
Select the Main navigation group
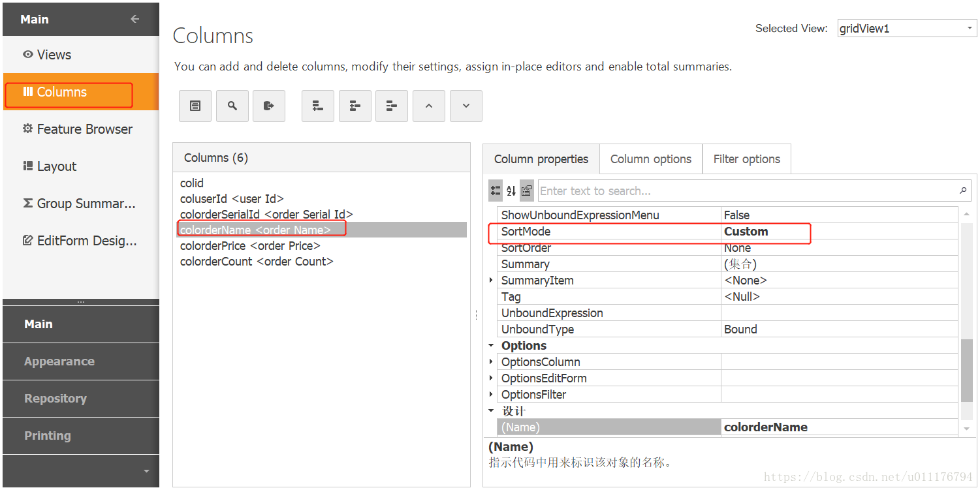[81, 324]
